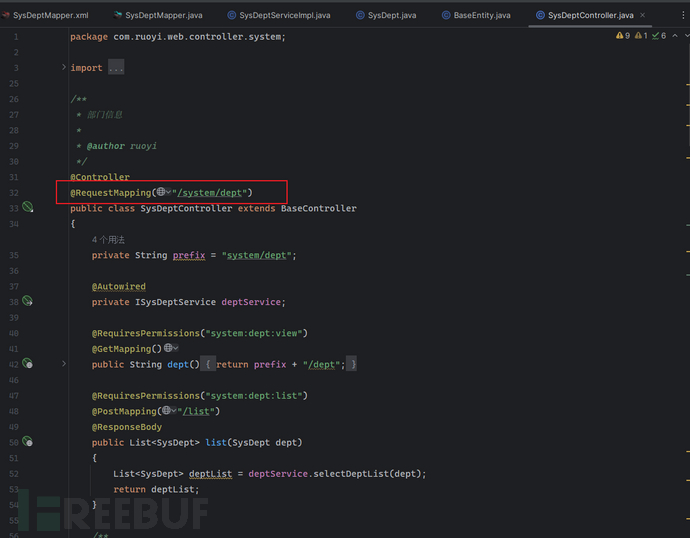The image size is (690, 538).
Task: Jump to previous highlighted problem arrow
Action: (675, 36)
